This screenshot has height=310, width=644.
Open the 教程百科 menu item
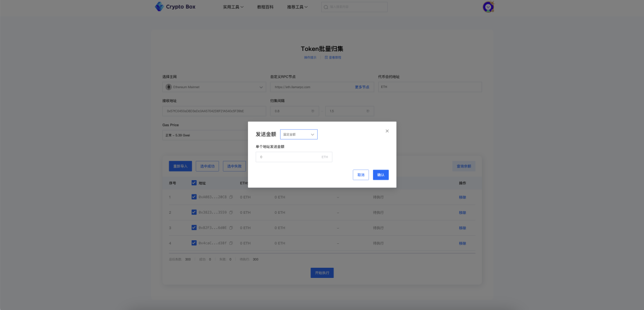coord(265,7)
